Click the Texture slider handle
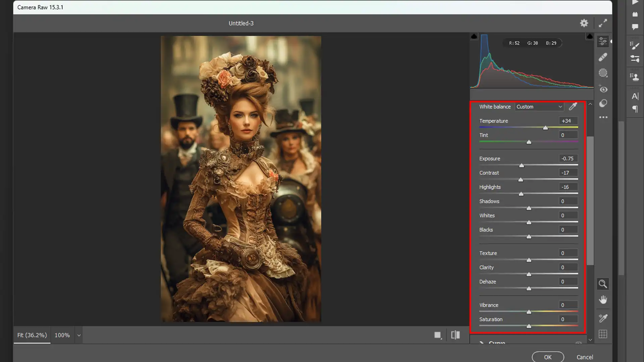The image size is (644, 362). (x=529, y=260)
